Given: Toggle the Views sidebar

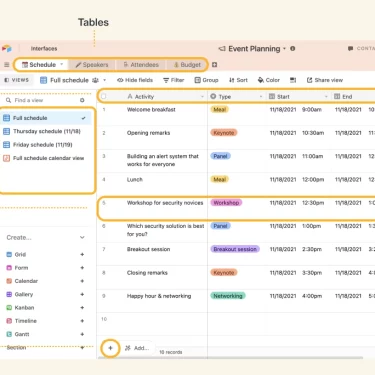Looking at the screenshot, I should click(16, 80).
